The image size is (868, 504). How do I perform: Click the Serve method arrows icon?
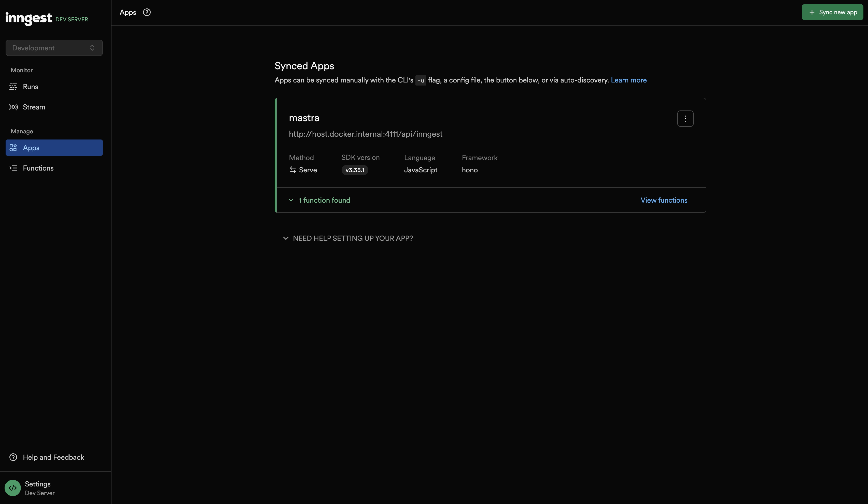point(292,170)
